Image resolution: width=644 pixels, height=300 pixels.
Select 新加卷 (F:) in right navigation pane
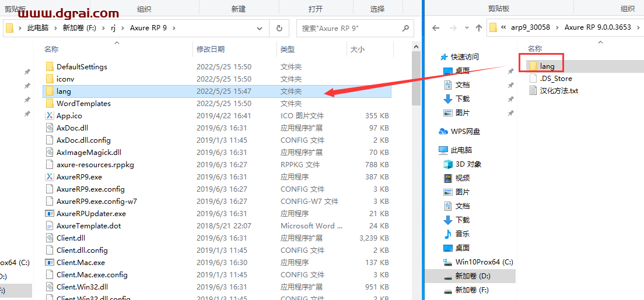click(466, 291)
